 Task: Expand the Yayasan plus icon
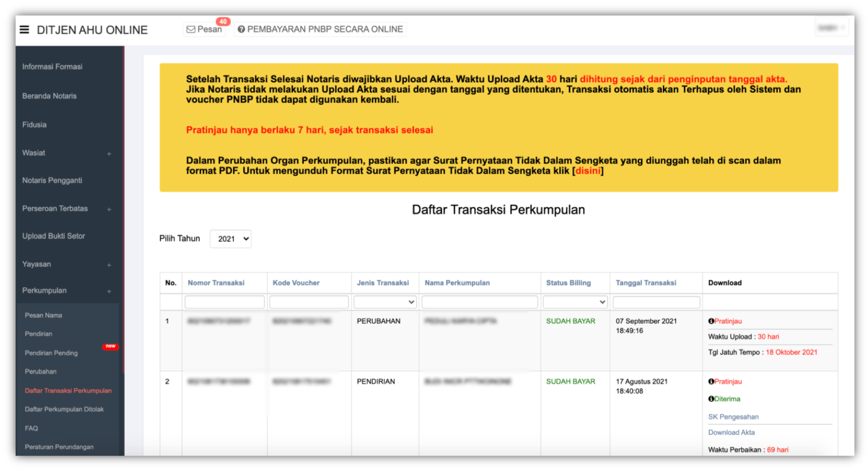109,265
